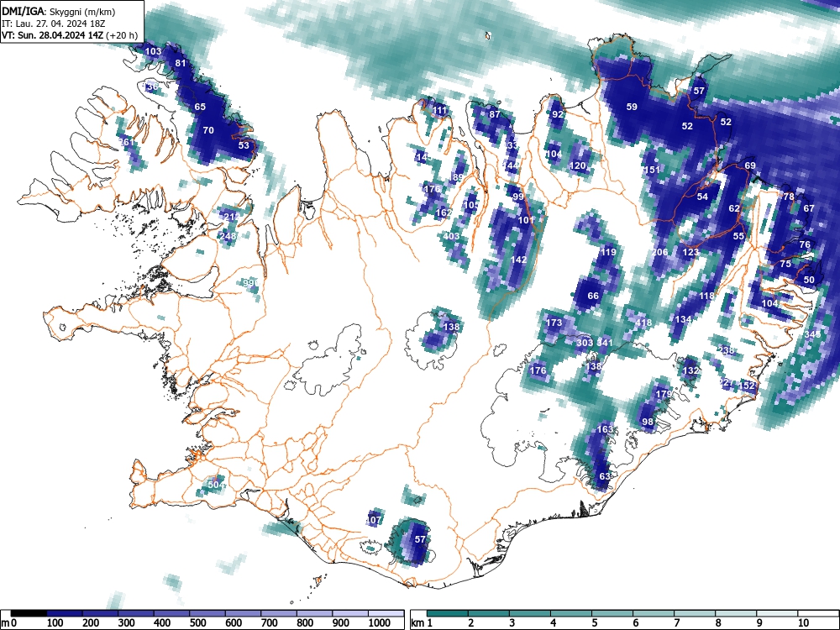The width and height of the screenshot is (840, 630).
Task: Click the map value "248"
Action: point(228,236)
